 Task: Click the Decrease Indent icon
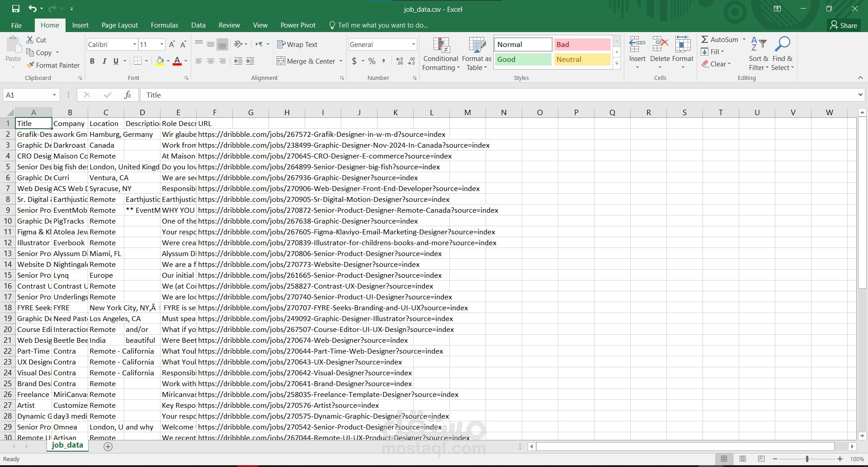click(238, 61)
